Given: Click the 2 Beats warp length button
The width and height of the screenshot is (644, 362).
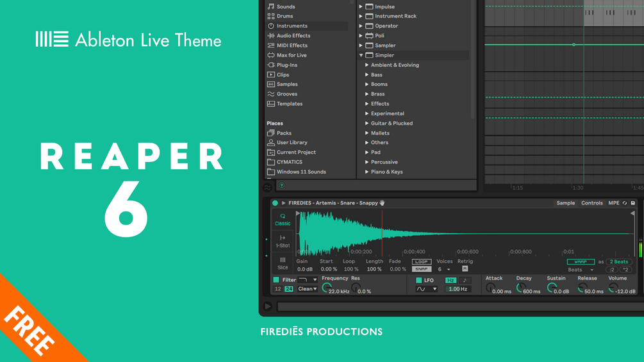Looking at the screenshot, I should point(618,262).
